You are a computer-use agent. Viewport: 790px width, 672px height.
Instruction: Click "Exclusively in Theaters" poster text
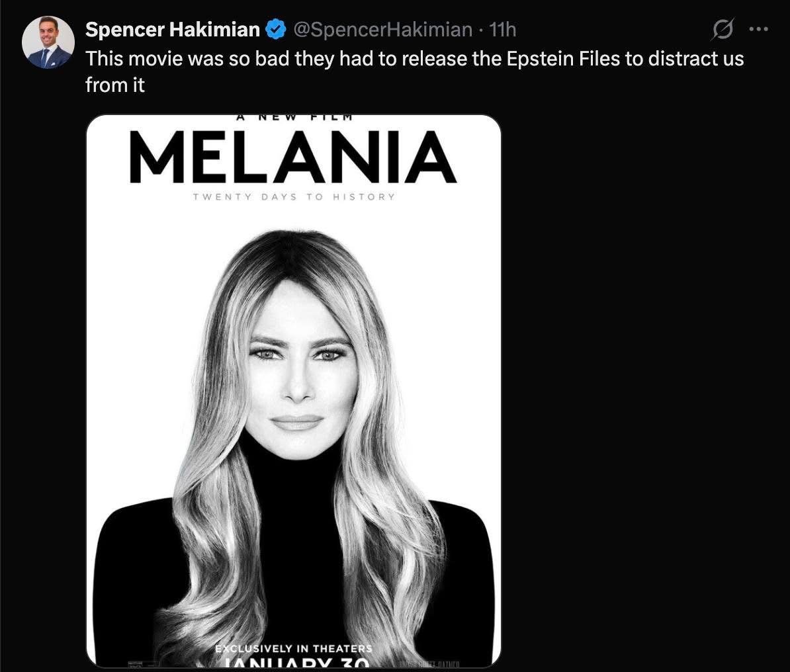pos(293,649)
